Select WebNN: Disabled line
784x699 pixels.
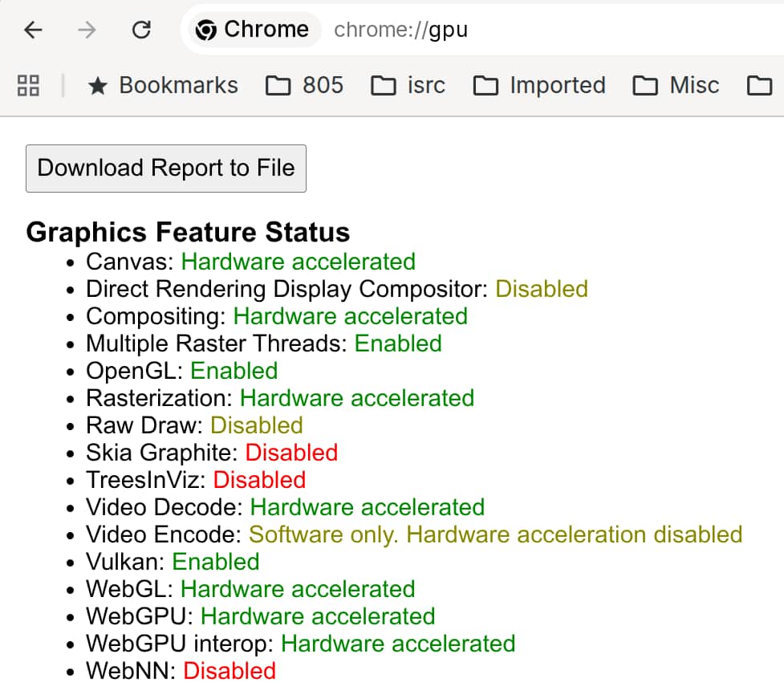(x=181, y=670)
